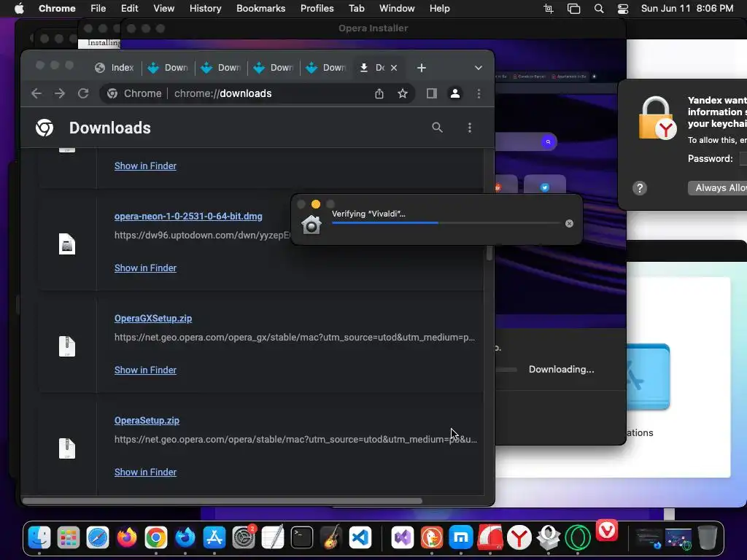Click the Vivaldi icon in the Dock
The height and width of the screenshot is (560, 747).
tap(607, 531)
